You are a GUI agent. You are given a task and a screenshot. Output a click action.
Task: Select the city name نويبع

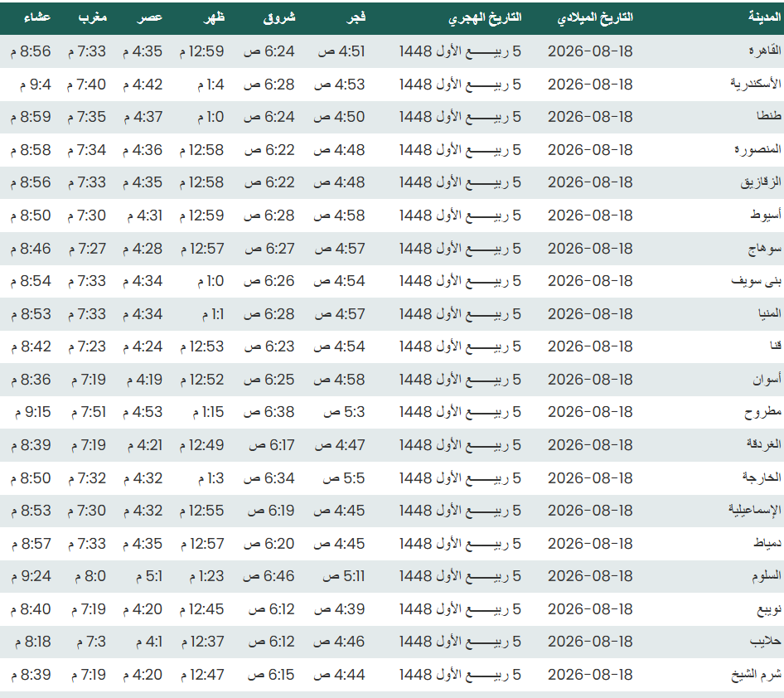click(768, 609)
